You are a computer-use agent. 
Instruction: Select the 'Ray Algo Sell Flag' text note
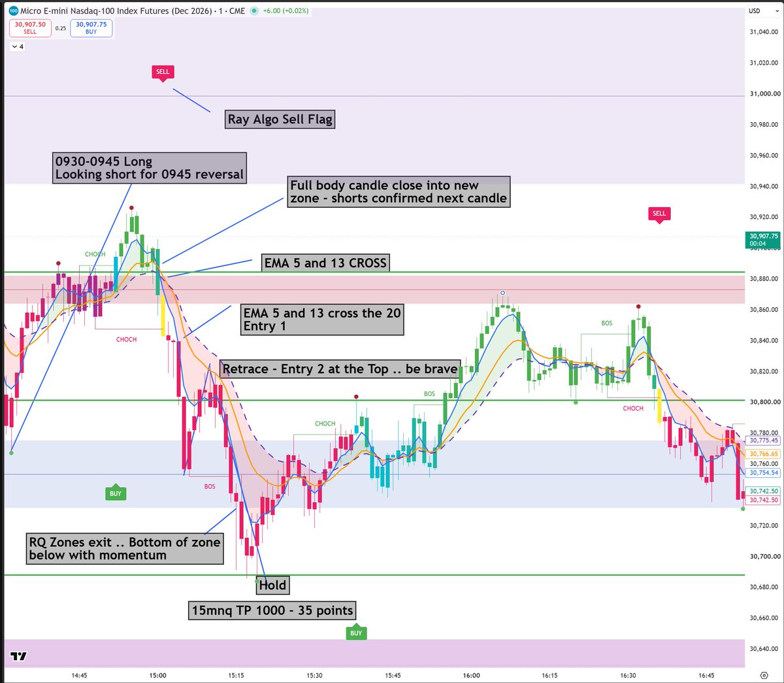[x=280, y=119]
